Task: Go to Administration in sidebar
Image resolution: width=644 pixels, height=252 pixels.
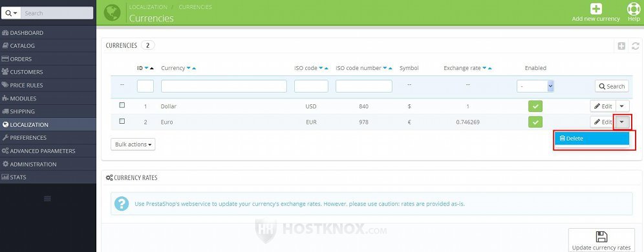Action: point(48,164)
